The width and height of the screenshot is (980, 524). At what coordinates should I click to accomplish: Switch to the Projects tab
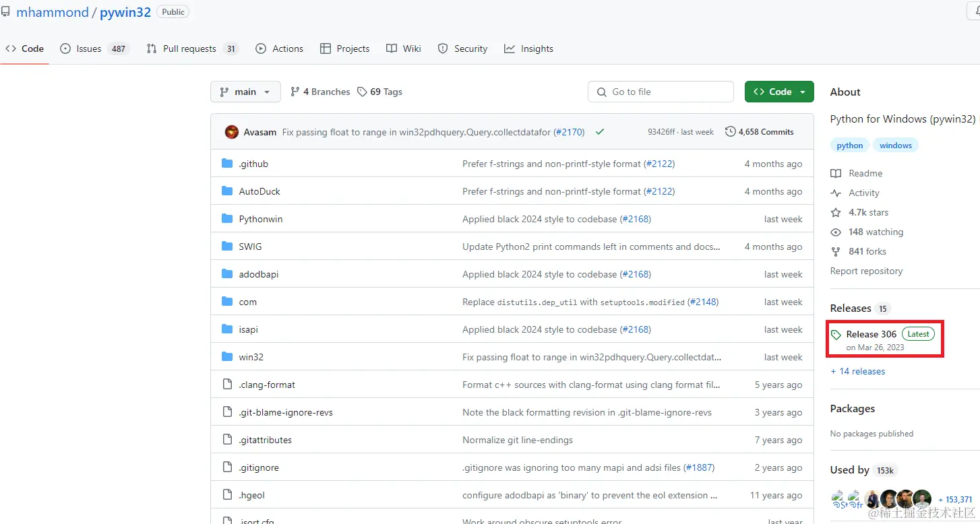click(344, 48)
